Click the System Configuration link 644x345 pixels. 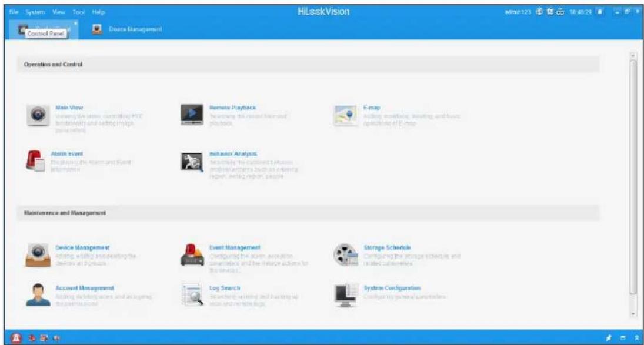point(392,288)
